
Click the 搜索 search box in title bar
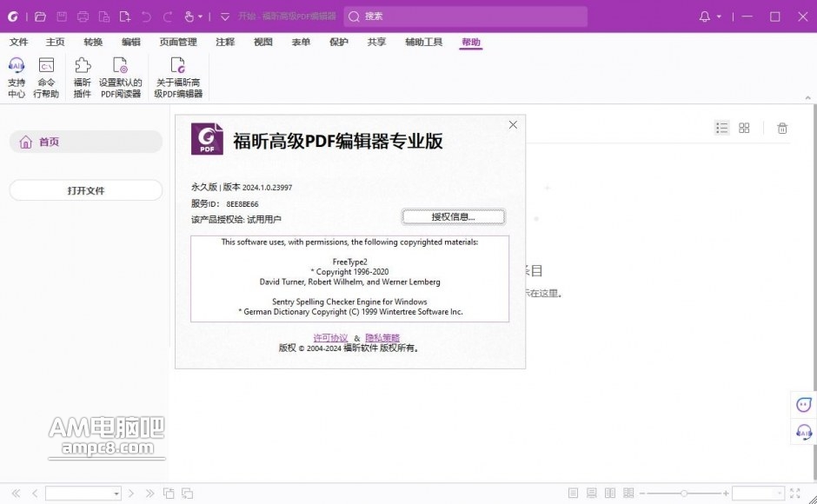click(x=465, y=17)
